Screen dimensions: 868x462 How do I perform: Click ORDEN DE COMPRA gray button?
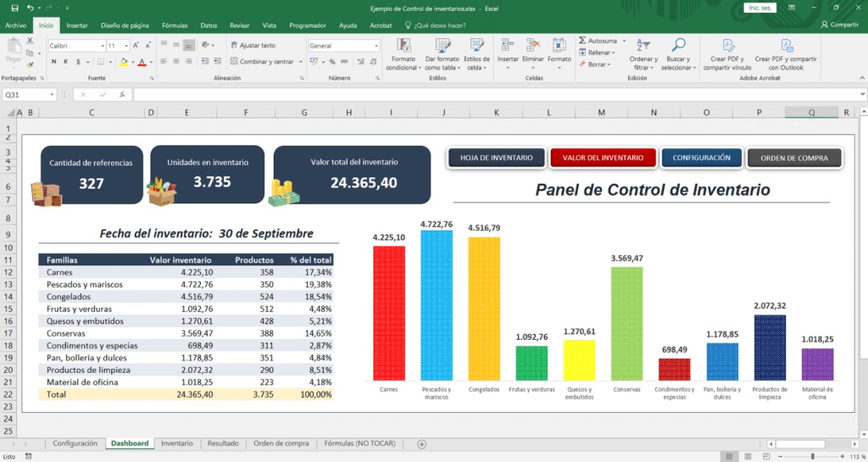click(x=793, y=159)
